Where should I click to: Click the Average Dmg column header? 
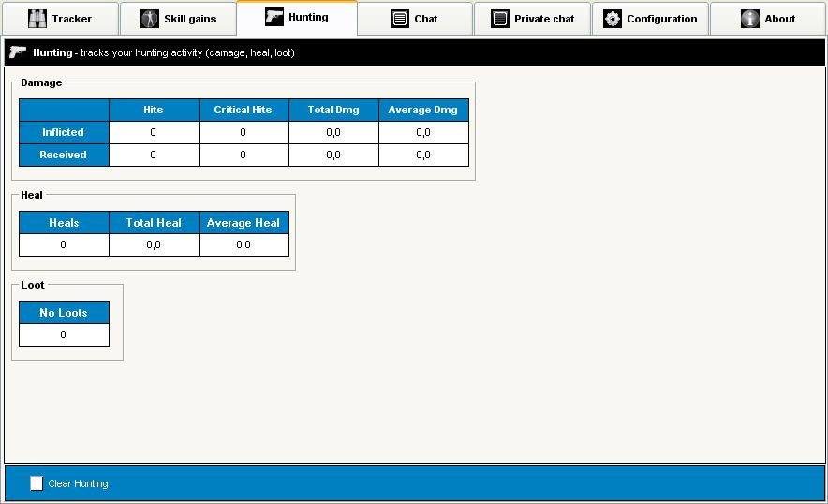click(x=423, y=110)
